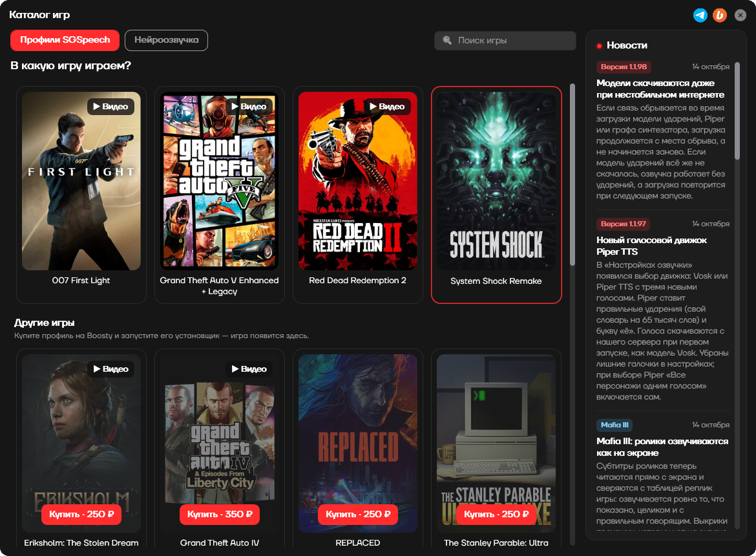756x556 pixels.
Task: Switch to the Нейроозвучка tab
Action: tap(166, 40)
